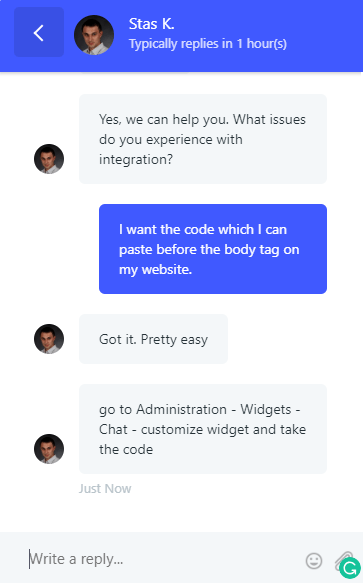The width and height of the screenshot is (363, 583).
Task: Go back using the left chevron button
Action: click(x=39, y=32)
